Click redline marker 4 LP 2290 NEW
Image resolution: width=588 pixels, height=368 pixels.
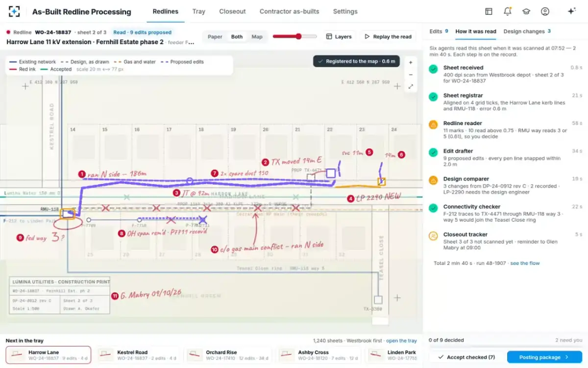[350, 199]
